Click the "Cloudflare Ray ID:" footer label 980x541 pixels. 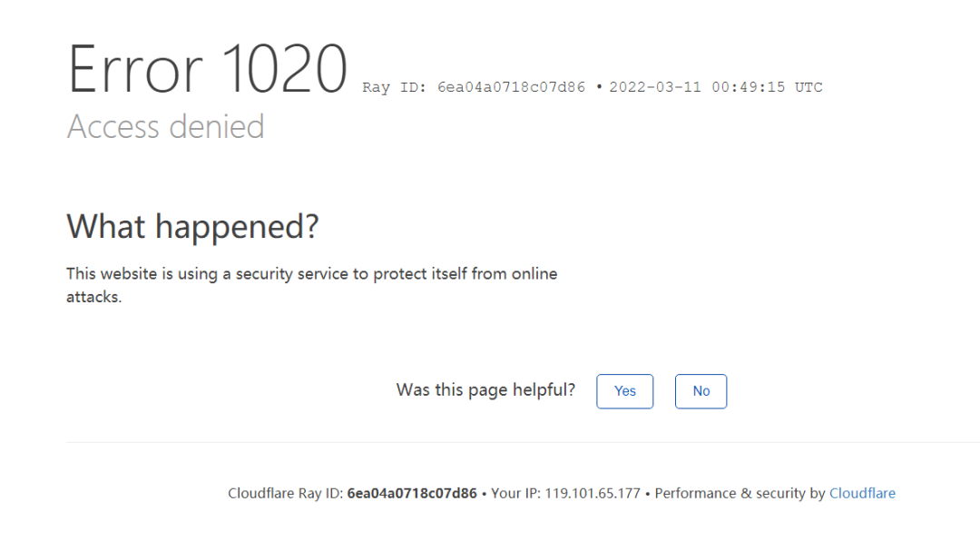(x=285, y=494)
